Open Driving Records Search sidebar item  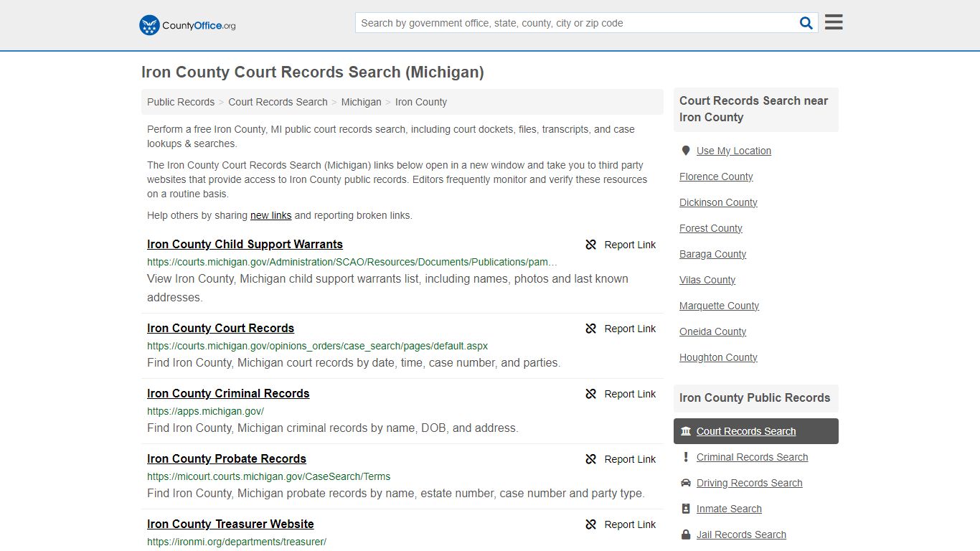pos(749,483)
